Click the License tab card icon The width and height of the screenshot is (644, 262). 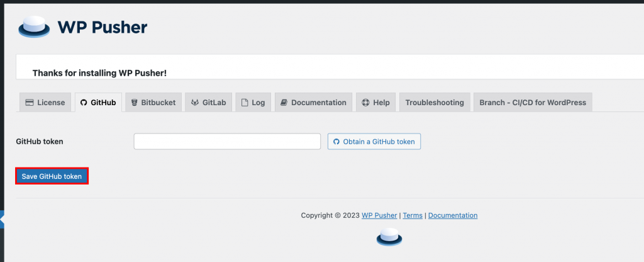tap(29, 103)
